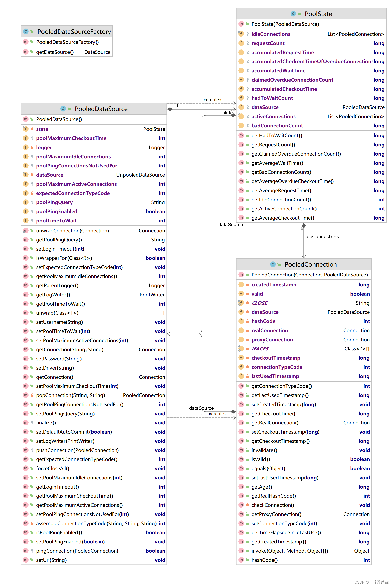Select the poolPingEnabled field row
392x586 pixels.
point(57,211)
